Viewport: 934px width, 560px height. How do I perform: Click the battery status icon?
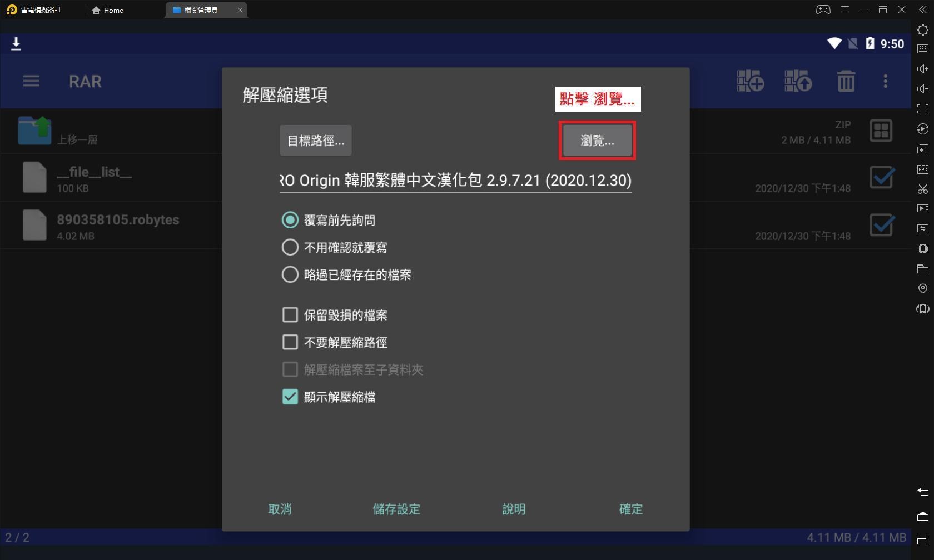870,43
